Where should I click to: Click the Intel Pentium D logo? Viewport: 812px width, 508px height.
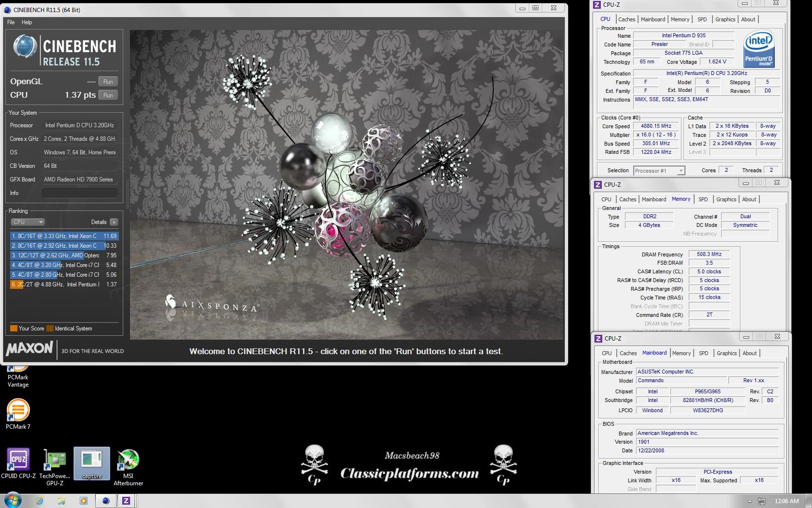click(x=759, y=49)
